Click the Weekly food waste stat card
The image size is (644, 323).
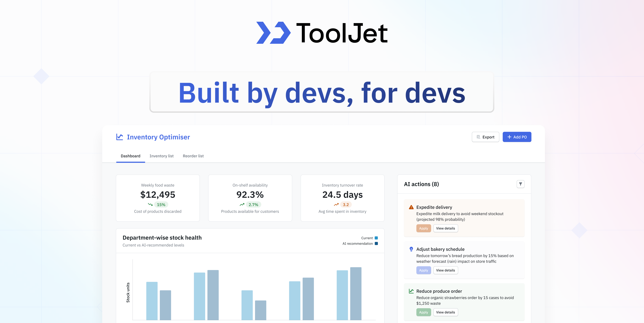click(158, 198)
